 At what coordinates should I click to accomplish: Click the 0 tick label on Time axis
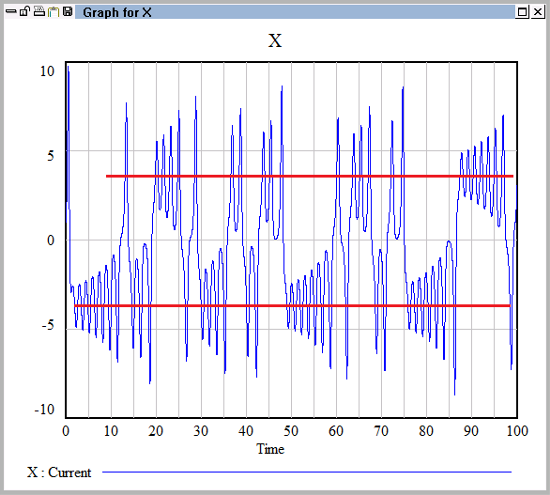click(66, 431)
